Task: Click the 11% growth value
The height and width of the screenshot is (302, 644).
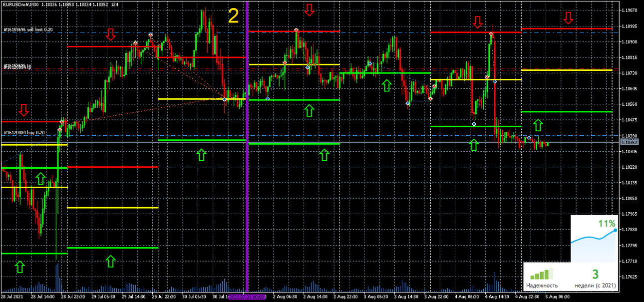Action: 607,223
